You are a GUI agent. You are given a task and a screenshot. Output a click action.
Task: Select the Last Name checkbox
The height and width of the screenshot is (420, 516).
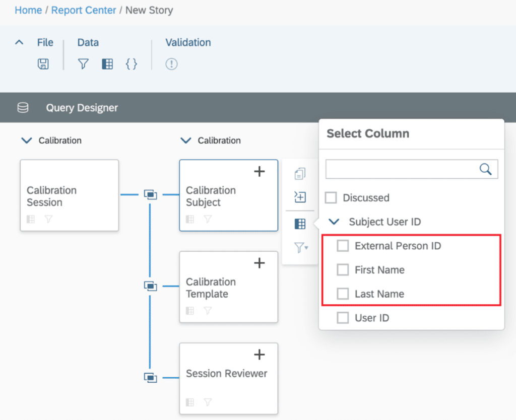pyautogui.click(x=343, y=294)
